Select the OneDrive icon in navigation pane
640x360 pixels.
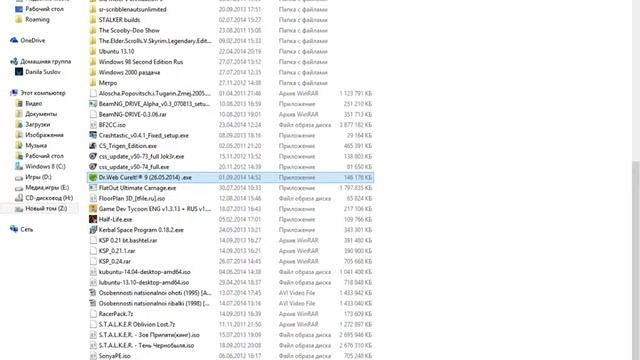click(x=14, y=40)
